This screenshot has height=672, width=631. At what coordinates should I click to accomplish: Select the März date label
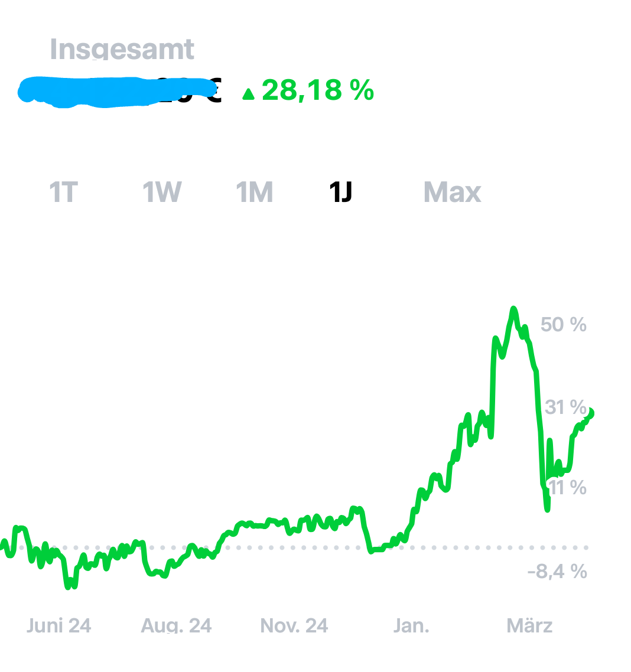click(529, 626)
